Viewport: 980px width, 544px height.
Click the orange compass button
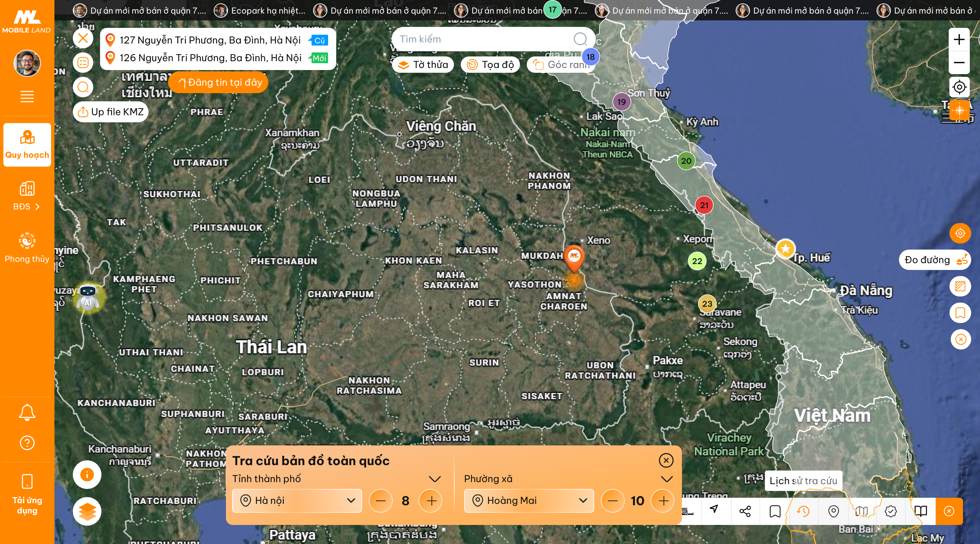point(960,110)
